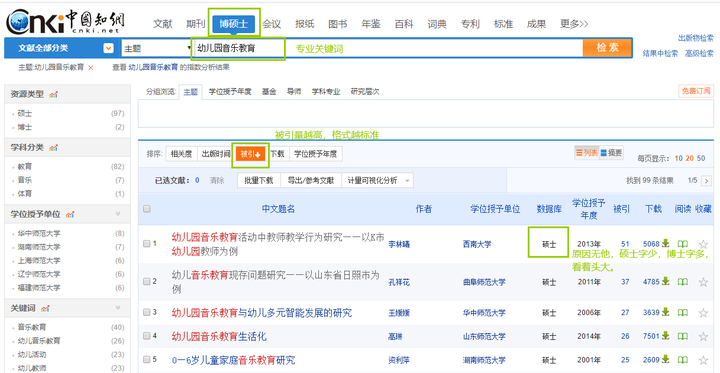Go to next results page arrow

coord(707,181)
